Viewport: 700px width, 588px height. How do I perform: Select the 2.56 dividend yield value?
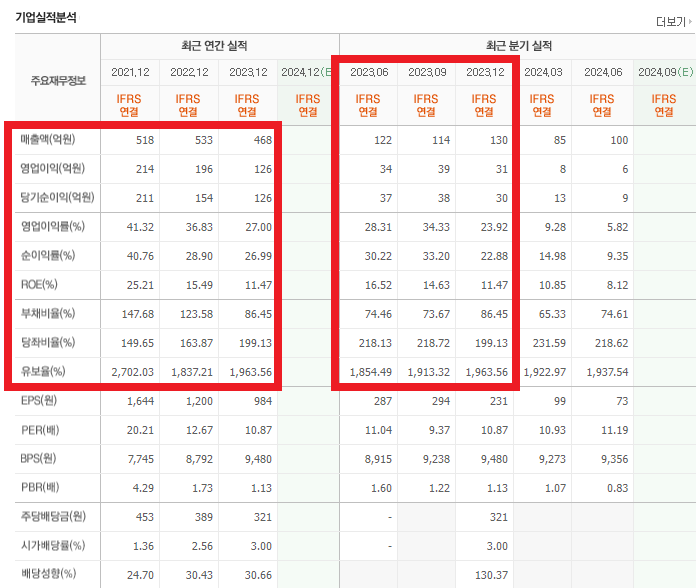coord(202,546)
